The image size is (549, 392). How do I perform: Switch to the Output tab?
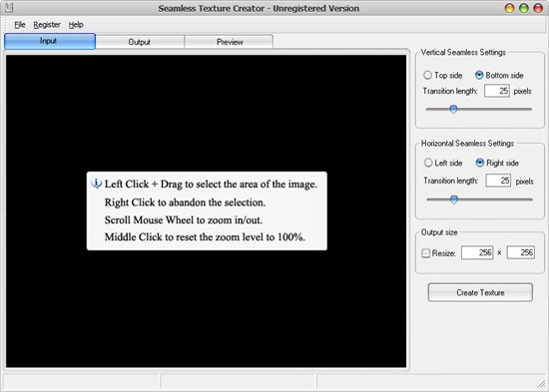[x=140, y=42]
